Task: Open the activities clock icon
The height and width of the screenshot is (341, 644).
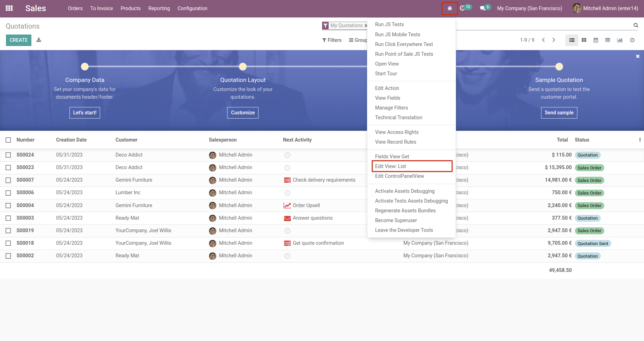Action: 463,8
